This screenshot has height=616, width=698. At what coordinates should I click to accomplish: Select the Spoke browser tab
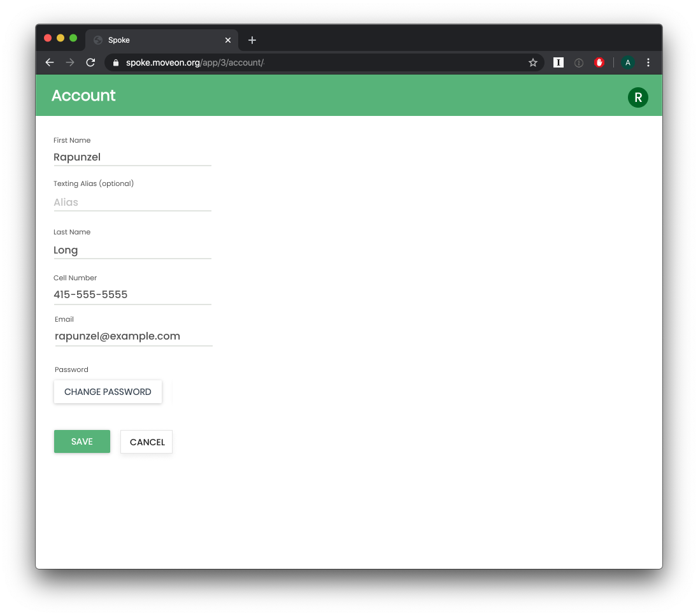(162, 40)
